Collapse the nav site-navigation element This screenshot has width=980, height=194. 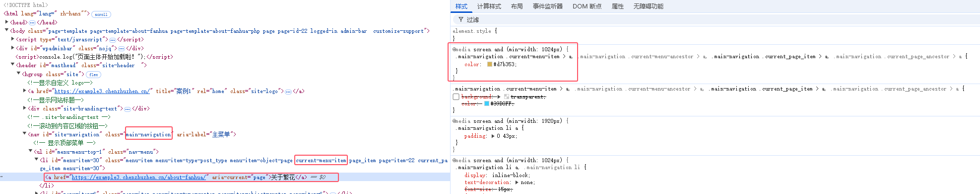(25, 134)
